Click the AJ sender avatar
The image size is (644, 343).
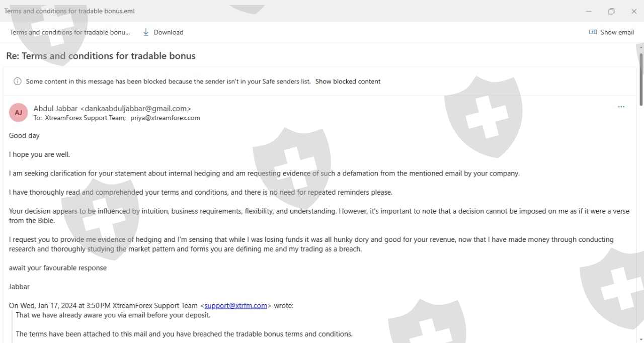tap(19, 112)
